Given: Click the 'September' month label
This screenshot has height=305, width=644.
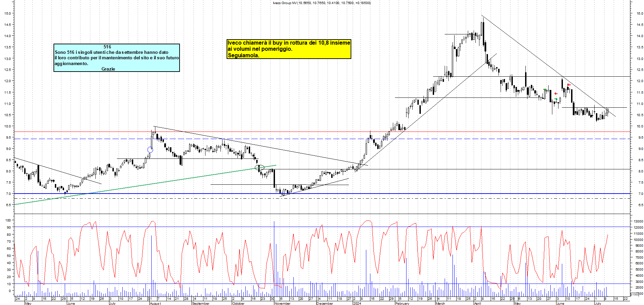Looking at the screenshot, I should pyautogui.click(x=201, y=303).
